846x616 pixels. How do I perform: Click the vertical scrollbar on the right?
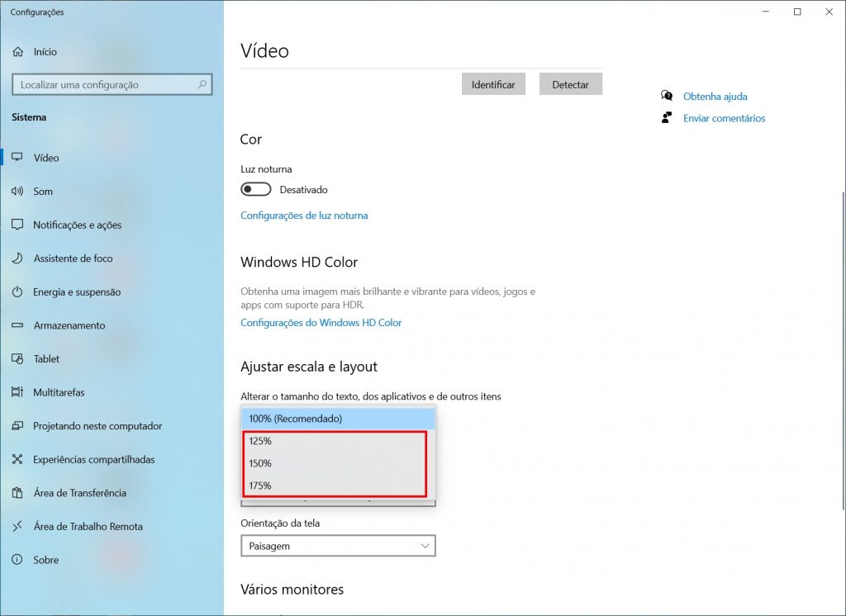843,351
